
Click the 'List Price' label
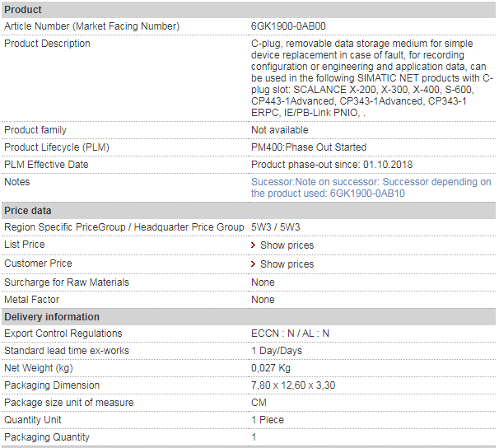[25, 245]
